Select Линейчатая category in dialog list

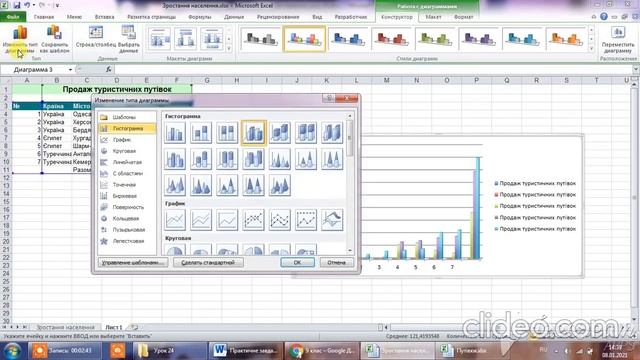pos(127,162)
